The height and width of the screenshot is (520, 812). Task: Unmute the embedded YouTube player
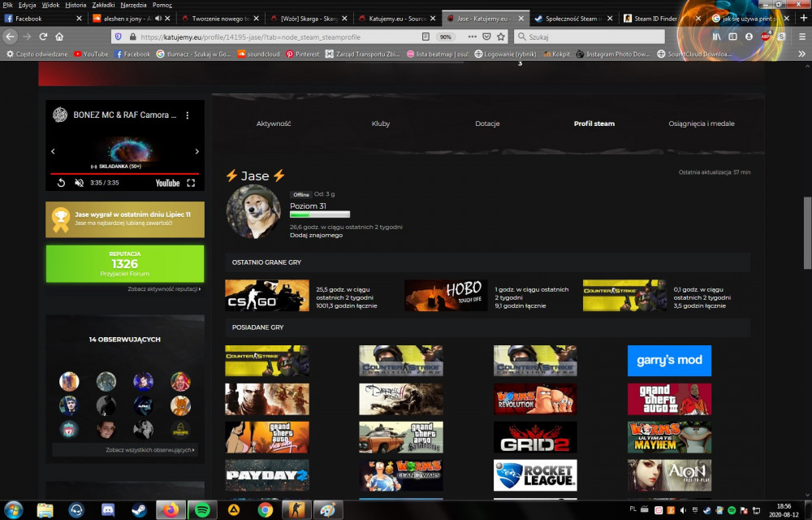80,183
